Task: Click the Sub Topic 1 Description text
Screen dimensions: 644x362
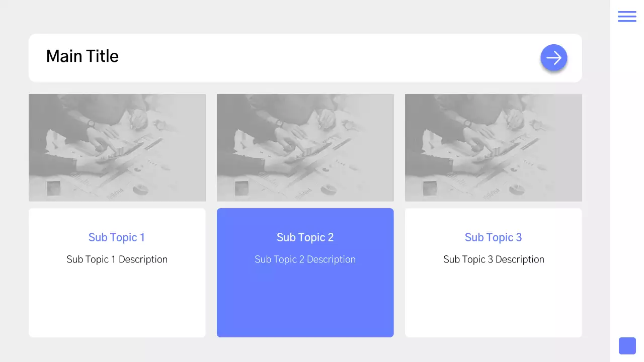Action: click(x=117, y=259)
